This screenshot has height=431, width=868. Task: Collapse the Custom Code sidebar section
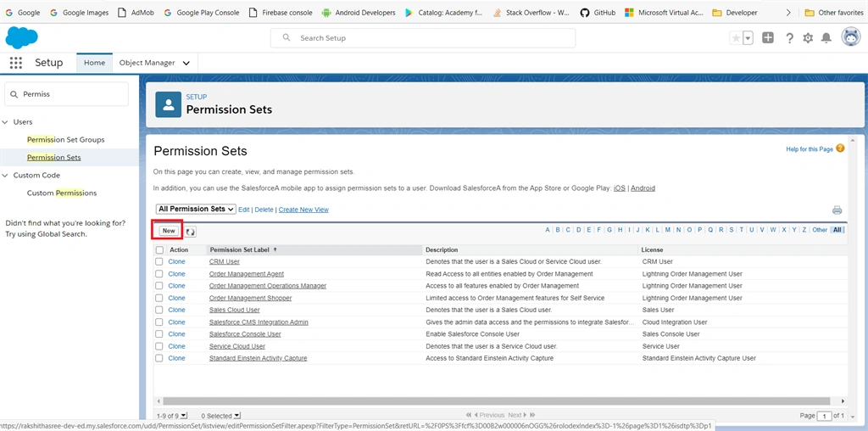coord(5,175)
